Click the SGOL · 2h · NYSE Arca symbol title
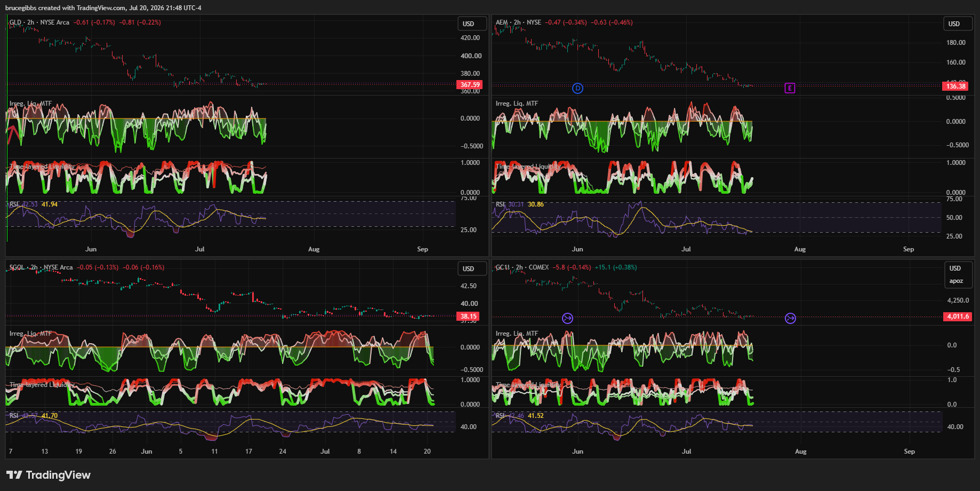The width and height of the screenshot is (980, 491). (41, 267)
